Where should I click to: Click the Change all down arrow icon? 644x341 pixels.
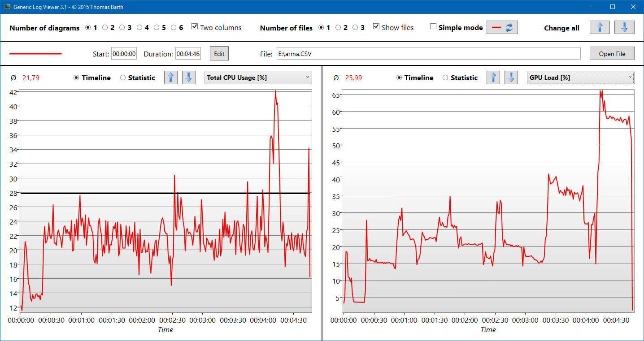click(624, 27)
